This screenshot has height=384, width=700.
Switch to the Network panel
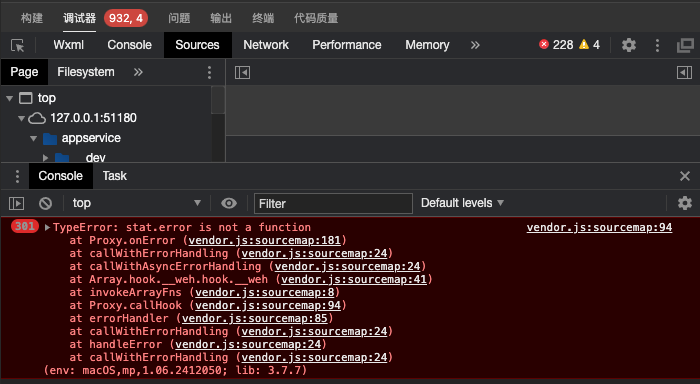[x=266, y=45]
